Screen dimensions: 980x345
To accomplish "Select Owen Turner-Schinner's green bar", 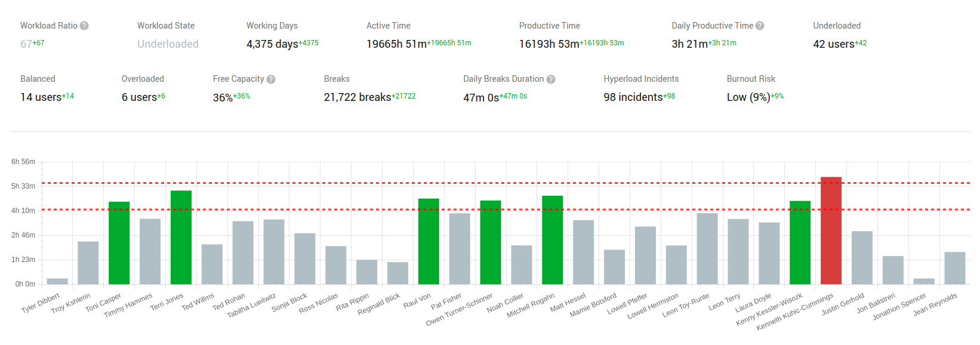I will point(491,242).
